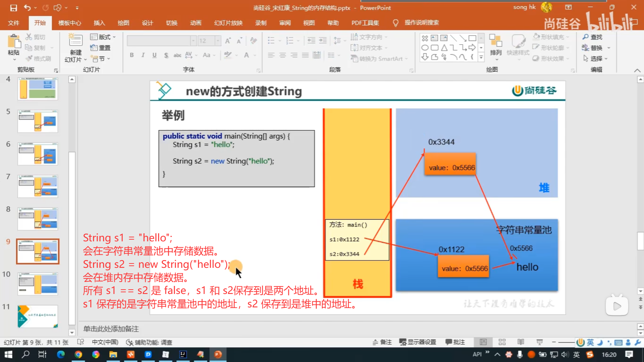Click the Save icon in quick access toolbar
Viewport: 644px width, 362px height.
pyautogui.click(x=13, y=8)
